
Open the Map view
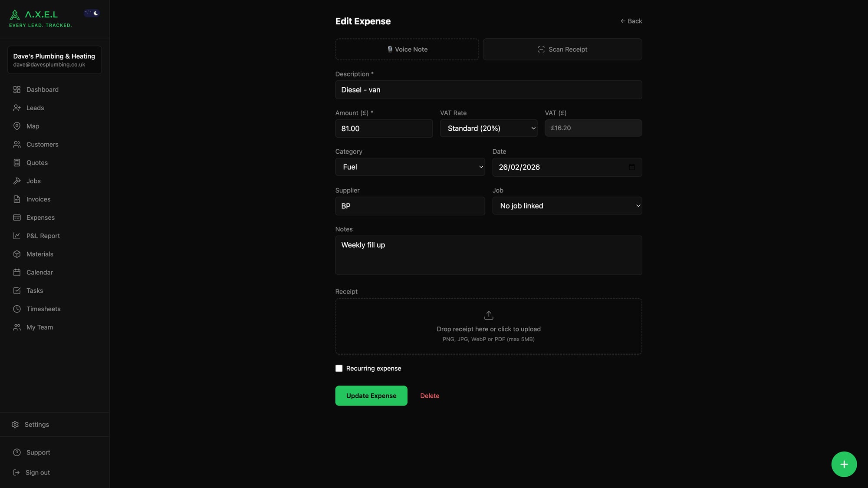pyautogui.click(x=32, y=126)
